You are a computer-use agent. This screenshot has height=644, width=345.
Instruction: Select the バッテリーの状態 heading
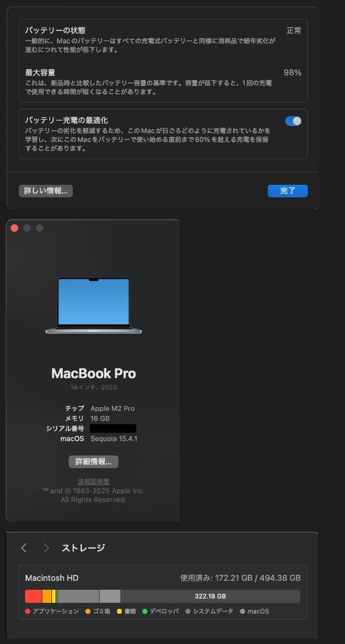click(55, 30)
